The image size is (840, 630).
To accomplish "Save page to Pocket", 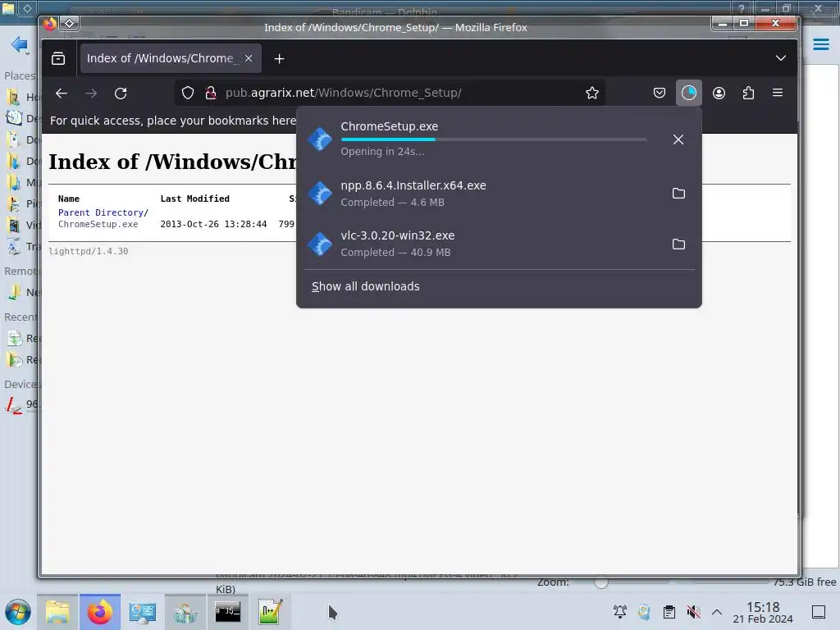I will (x=660, y=94).
